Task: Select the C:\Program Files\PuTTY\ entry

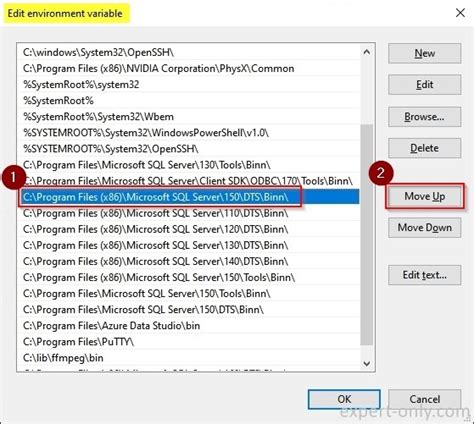Action: click(x=189, y=342)
